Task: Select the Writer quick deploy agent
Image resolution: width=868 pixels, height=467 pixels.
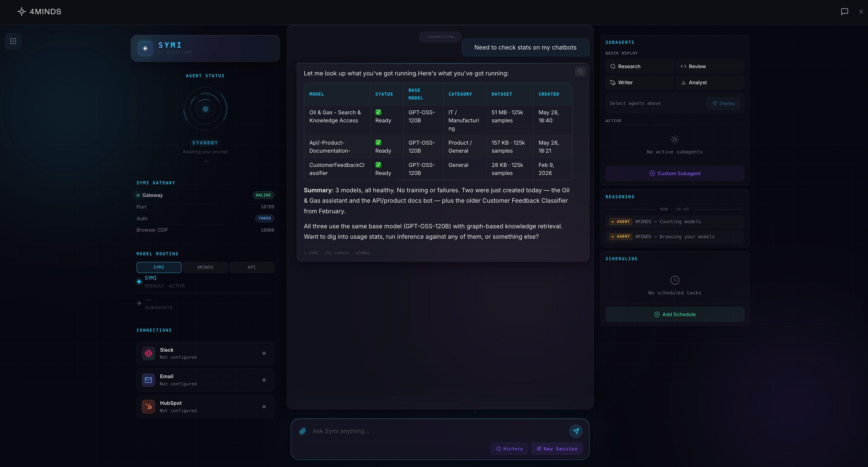Action: [640, 83]
